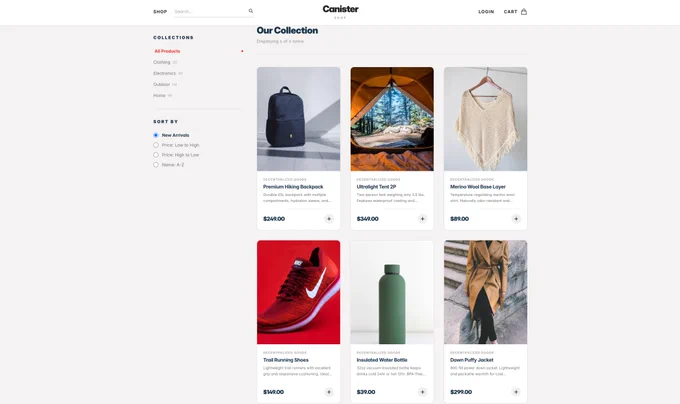Open the red running shoe thumbnail
This screenshot has width=680, height=404.
tap(298, 292)
